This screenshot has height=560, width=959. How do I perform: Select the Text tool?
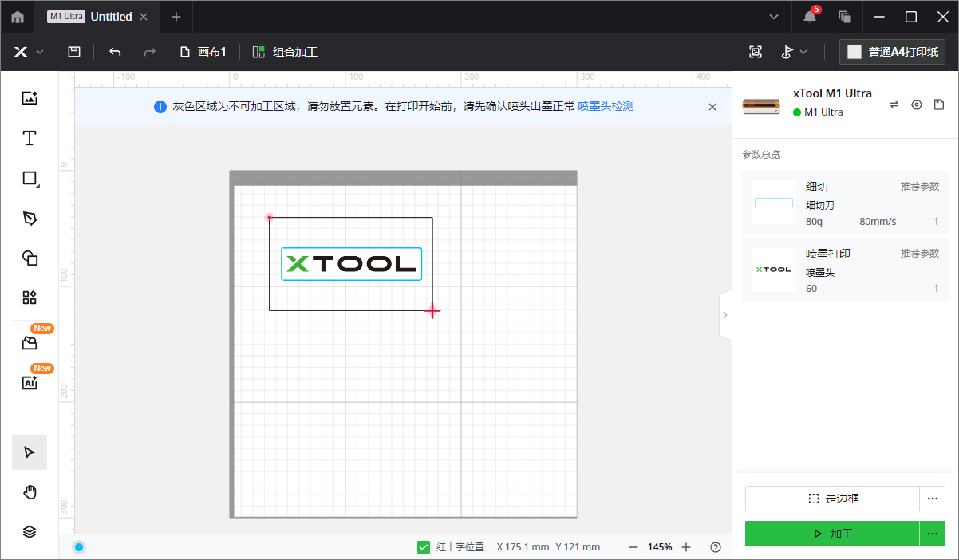point(30,138)
